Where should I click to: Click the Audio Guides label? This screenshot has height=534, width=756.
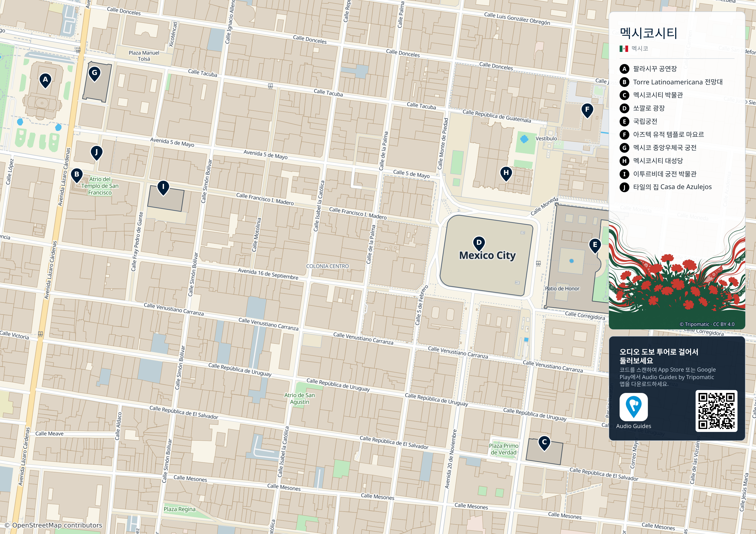tap(633, 426)
